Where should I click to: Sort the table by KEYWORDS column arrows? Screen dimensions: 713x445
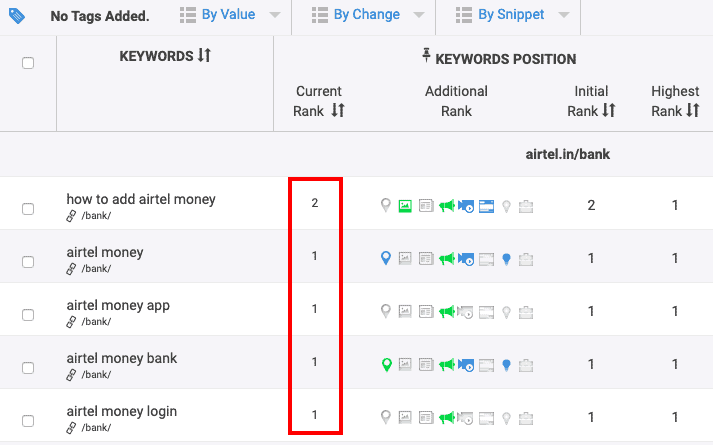[x=204, y=55]
